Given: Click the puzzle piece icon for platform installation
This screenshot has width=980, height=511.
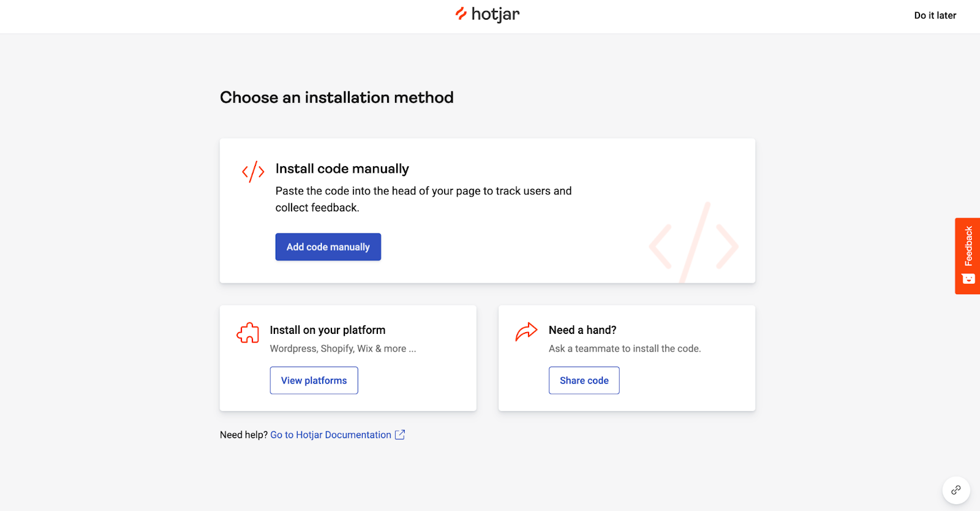Looking at the screenshot, I should click(x=248, y=333).
